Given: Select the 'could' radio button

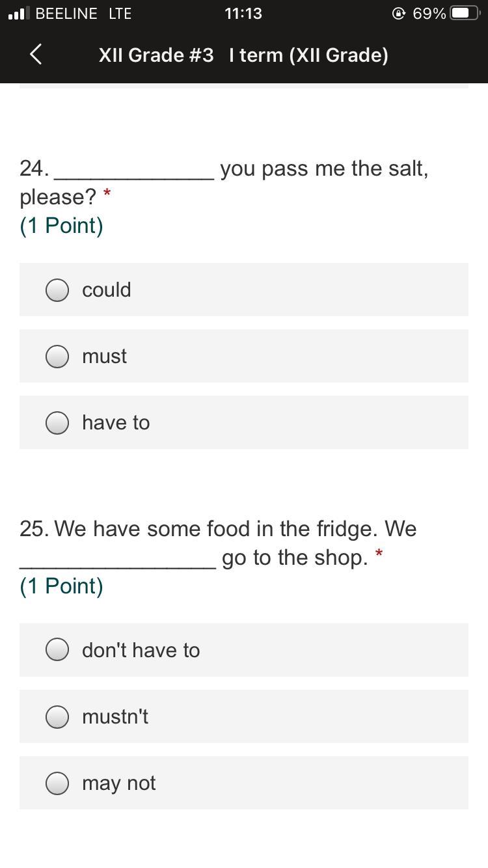Looking at the screenshot, I should pos(57,290).
